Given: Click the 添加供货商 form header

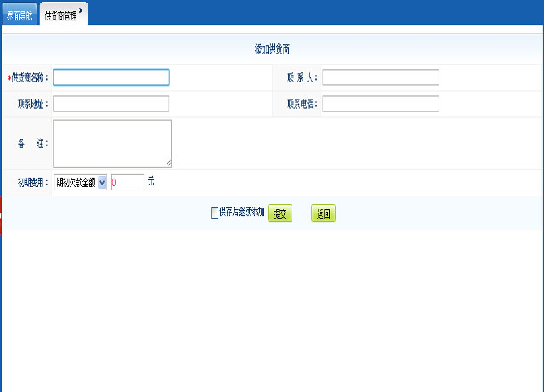Looking at the screenshot, I should pos(273,49).
